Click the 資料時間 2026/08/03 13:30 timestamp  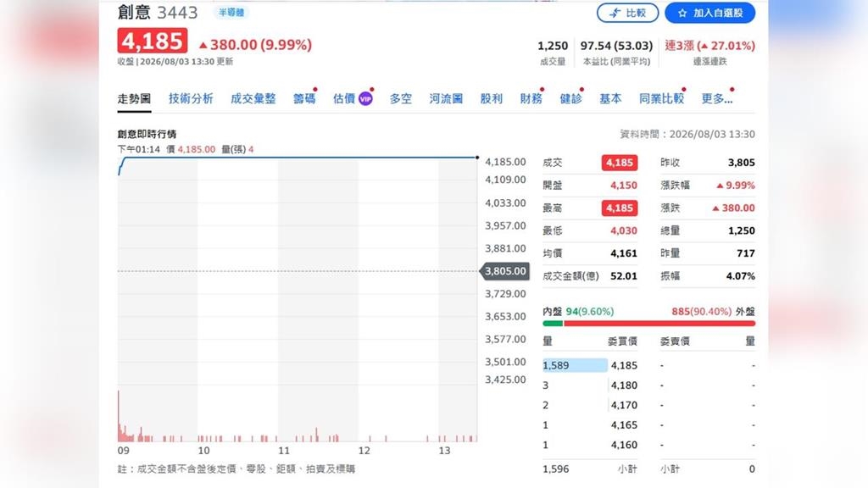pos(687,134)
